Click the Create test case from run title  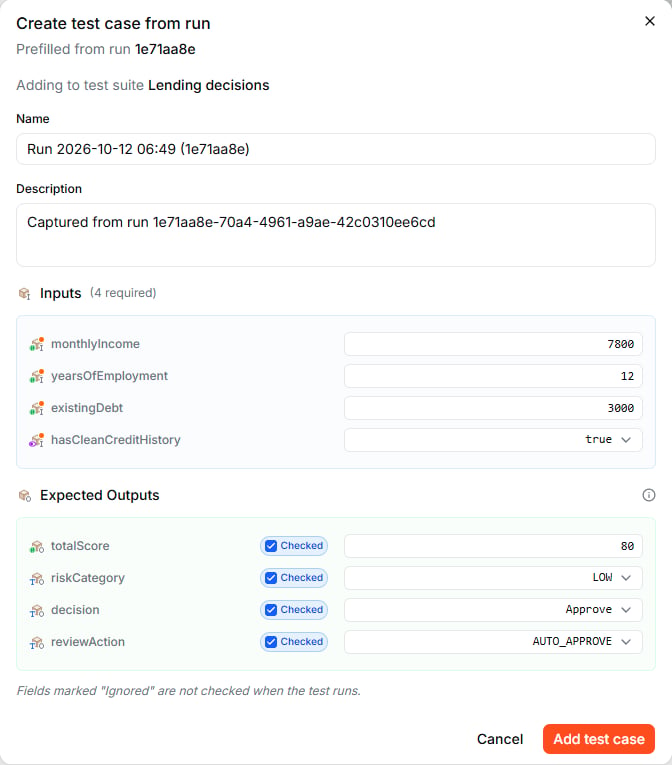click(x=113, y=23)
